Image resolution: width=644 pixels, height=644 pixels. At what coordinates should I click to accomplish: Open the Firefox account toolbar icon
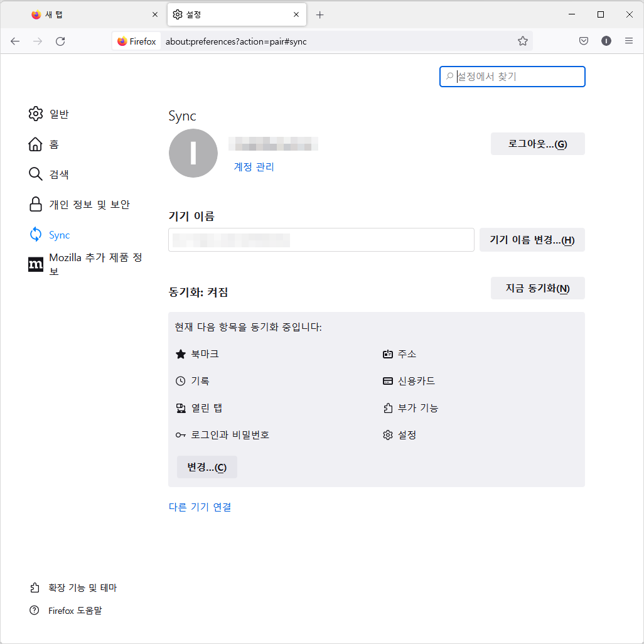pos(606,41)
